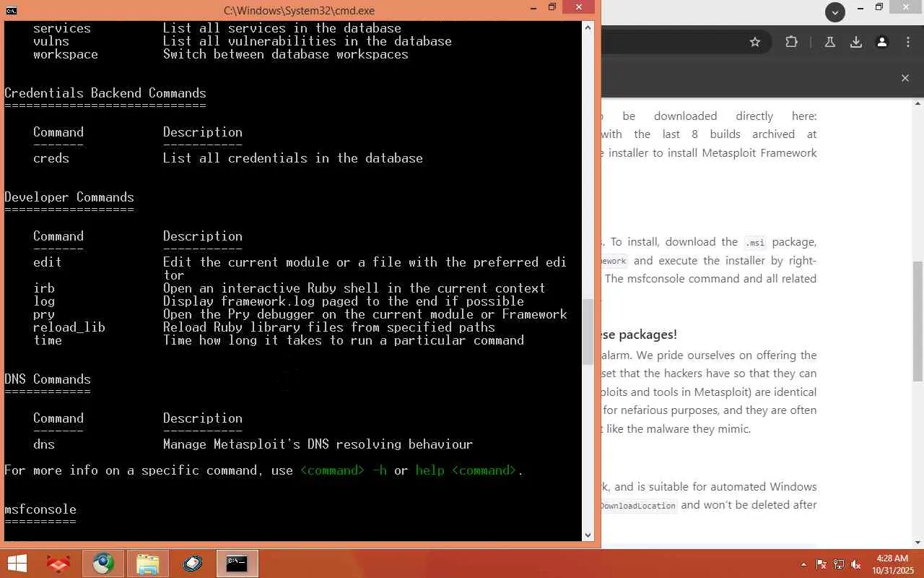Viewport: 924px width, 578px height.
Task: Open Chrome Labs flask icon
Action: (830, 42)
